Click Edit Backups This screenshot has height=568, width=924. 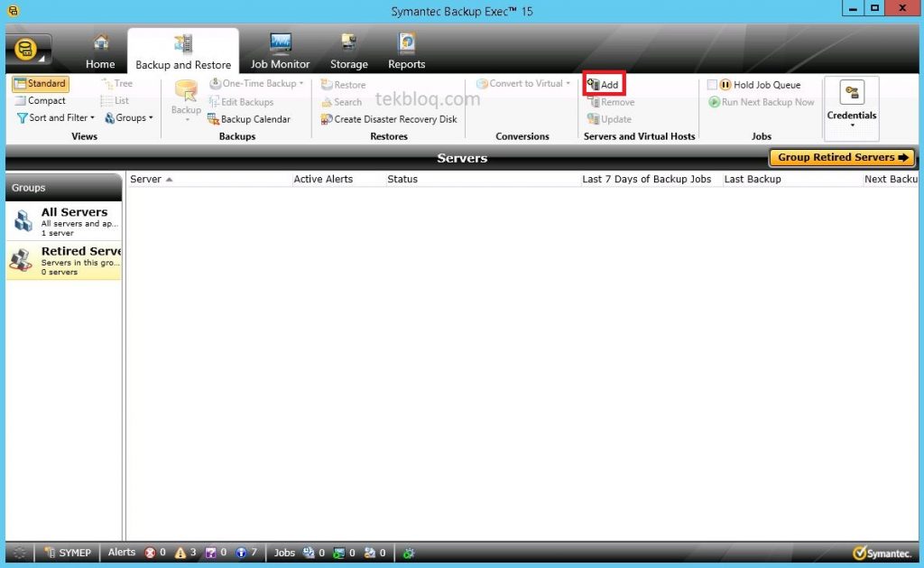pos(241,102)
